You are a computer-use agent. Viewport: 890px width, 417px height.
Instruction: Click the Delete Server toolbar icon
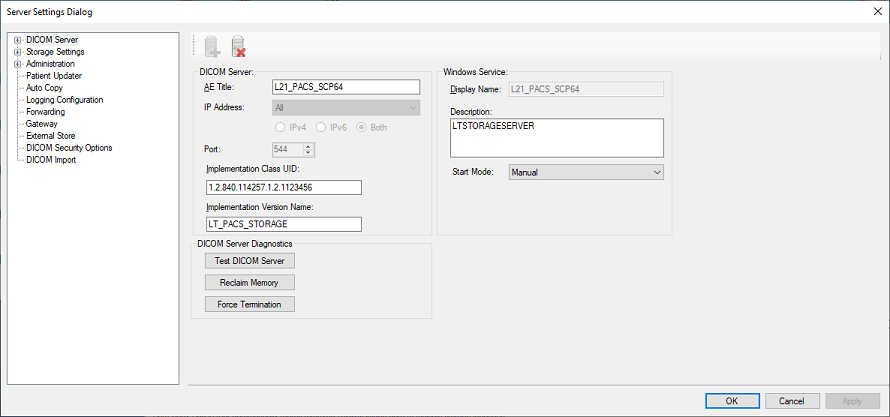[238, 46]
